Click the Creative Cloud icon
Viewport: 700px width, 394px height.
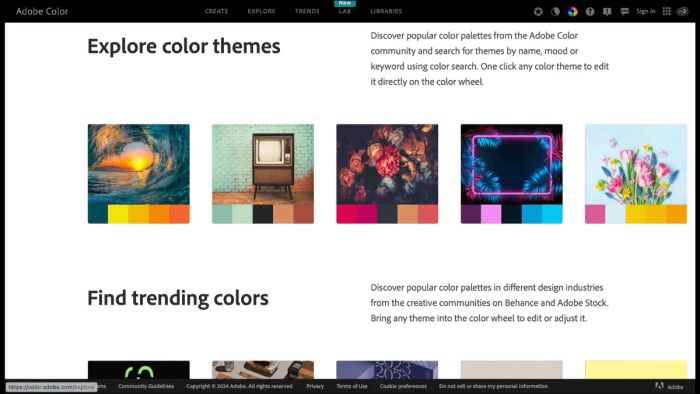tap(683, 12)
